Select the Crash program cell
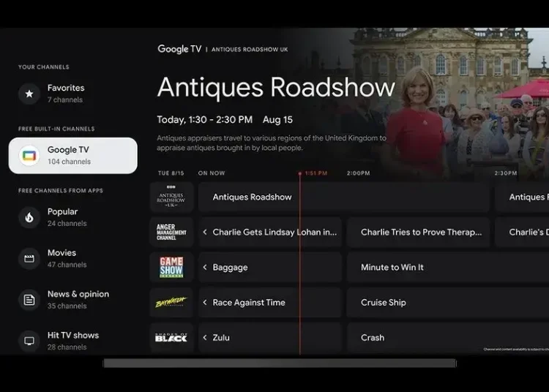This screenshot has height=392, width=549. pyautogui.click(x=448, y=337)
